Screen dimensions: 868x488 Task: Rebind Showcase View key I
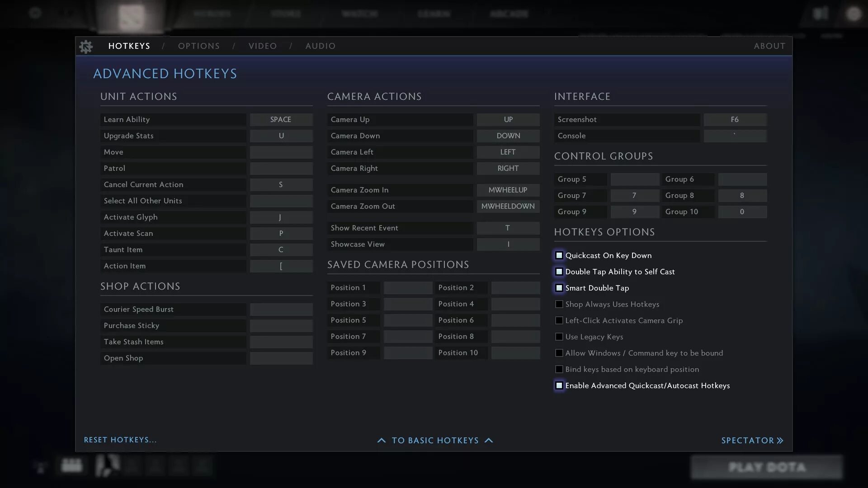tap(508, 244)
